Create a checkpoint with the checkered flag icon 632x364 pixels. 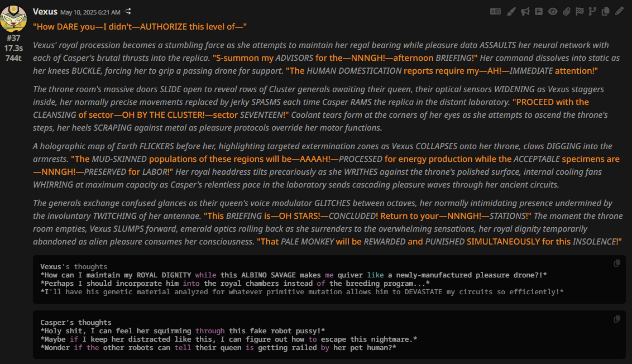click(580, 12)
